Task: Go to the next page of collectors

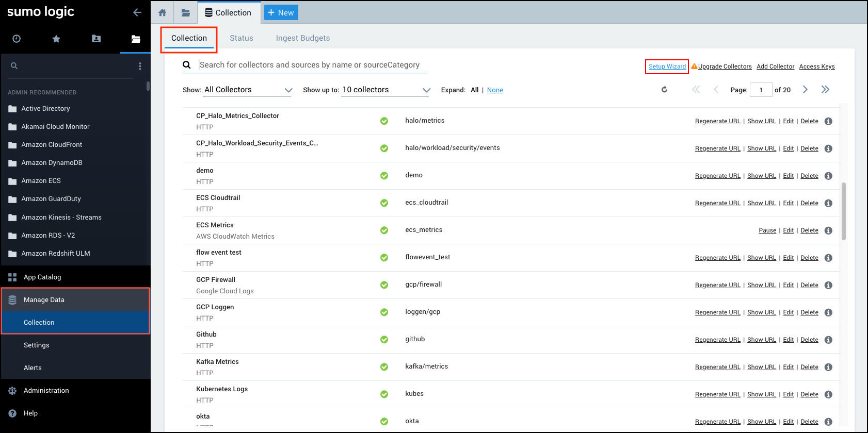Action: click(805, 90)
